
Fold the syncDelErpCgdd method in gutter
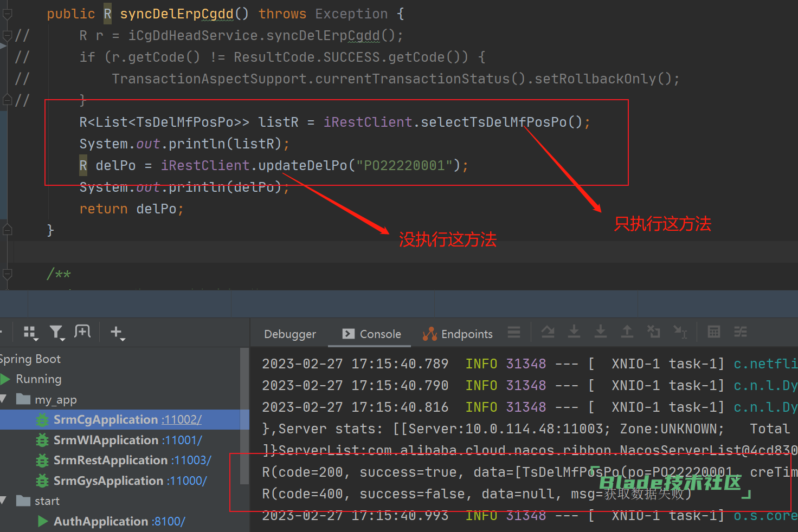(8, 14)
